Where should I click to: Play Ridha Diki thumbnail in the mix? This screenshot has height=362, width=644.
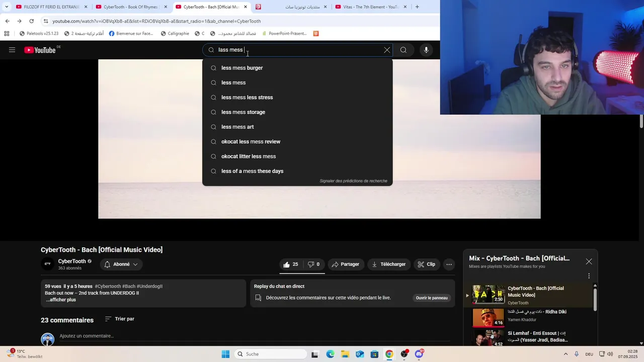[x=489, y=318]
